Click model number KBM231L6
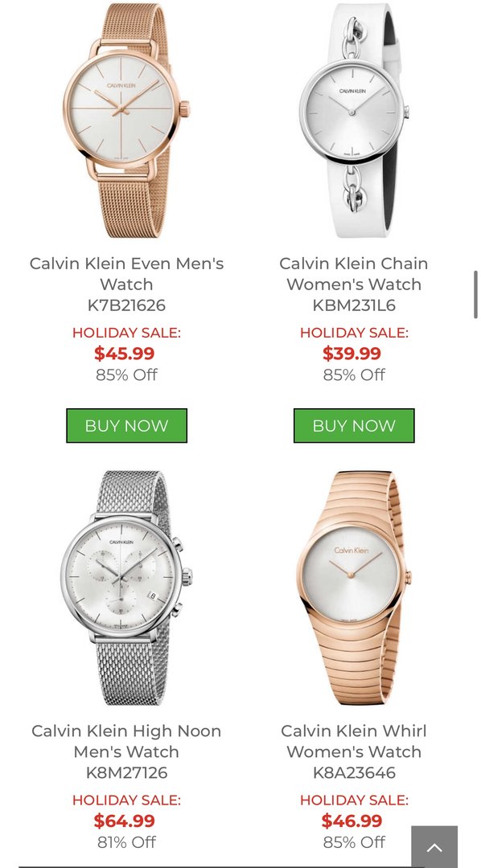The width and height of the screenshot is (481, 868). [354, 305]
